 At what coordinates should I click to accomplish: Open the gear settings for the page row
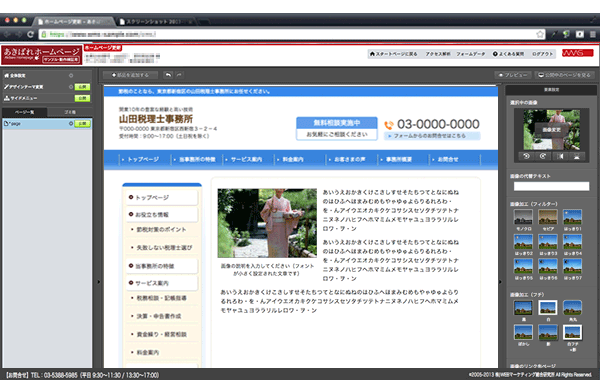click(71, 124)
